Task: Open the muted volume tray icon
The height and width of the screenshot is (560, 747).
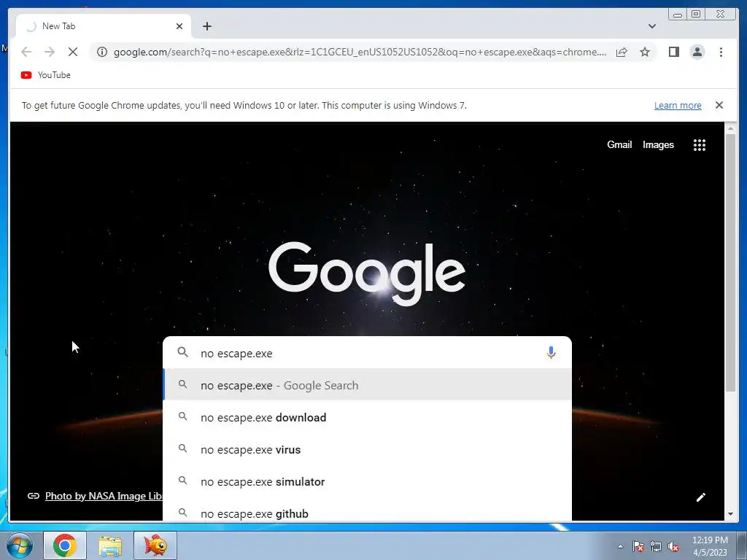Action: click(x=673, y=546)
